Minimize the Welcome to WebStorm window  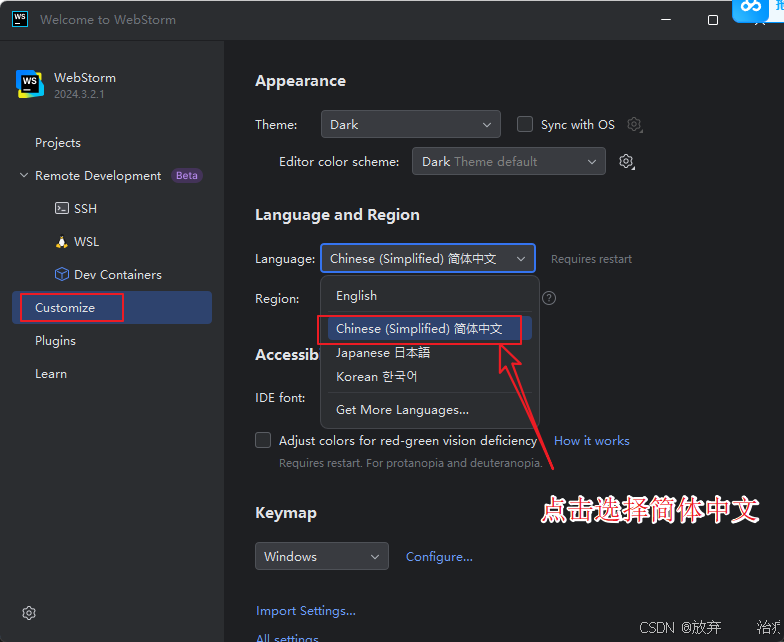tap(666, 20)
